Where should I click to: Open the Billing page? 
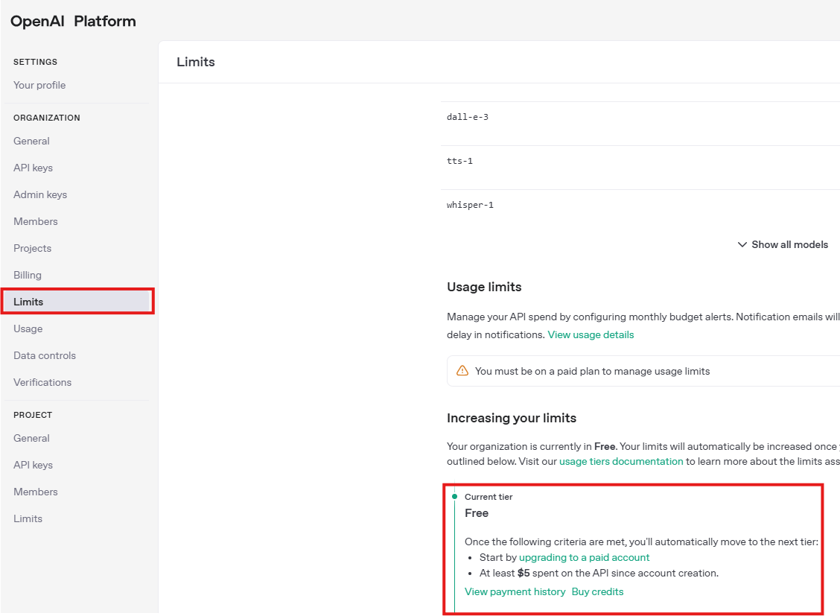pos(28,275)
